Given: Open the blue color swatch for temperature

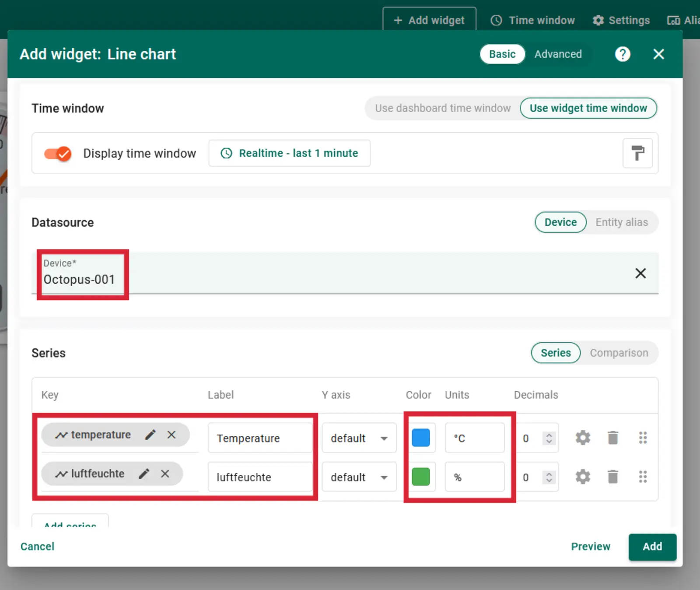Looking at the screenshot, I should 421,438.
